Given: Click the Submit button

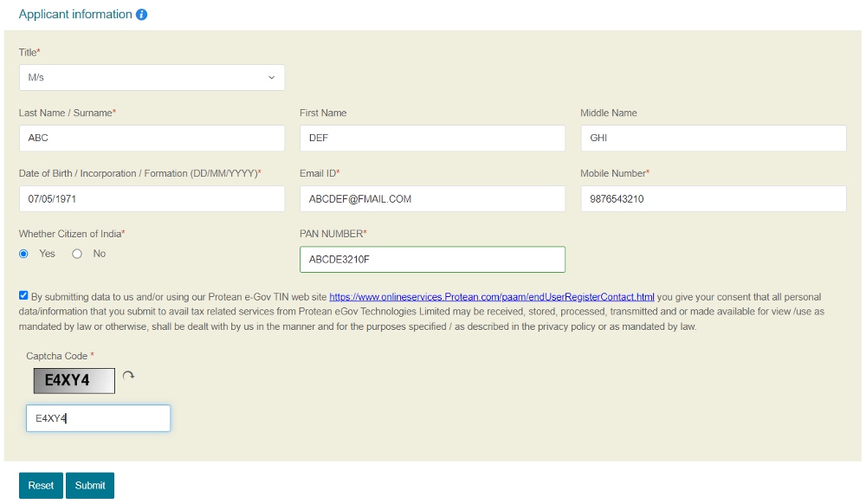Looking at the screenshot, I should coord(90,485).
